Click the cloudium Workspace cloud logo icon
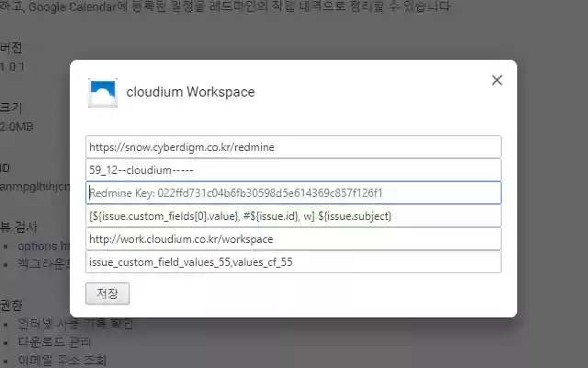This screenshot has height=368, width=588. pos(103,93)
